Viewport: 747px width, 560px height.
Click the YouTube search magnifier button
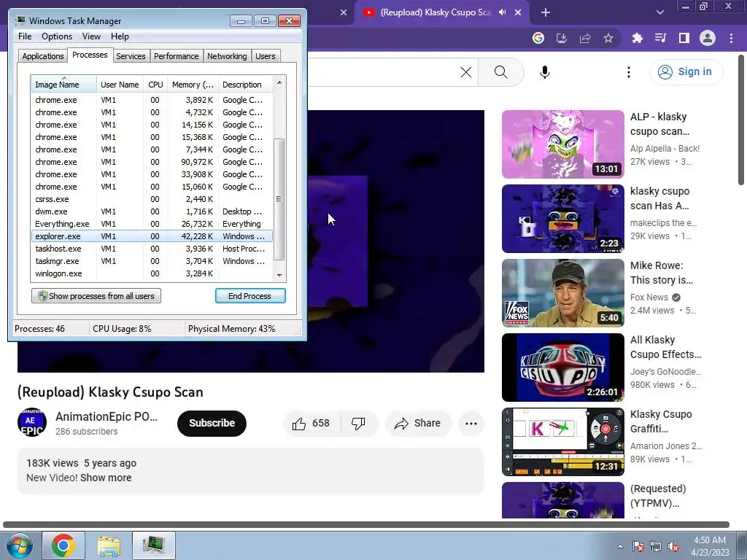(x=500, y=72)
